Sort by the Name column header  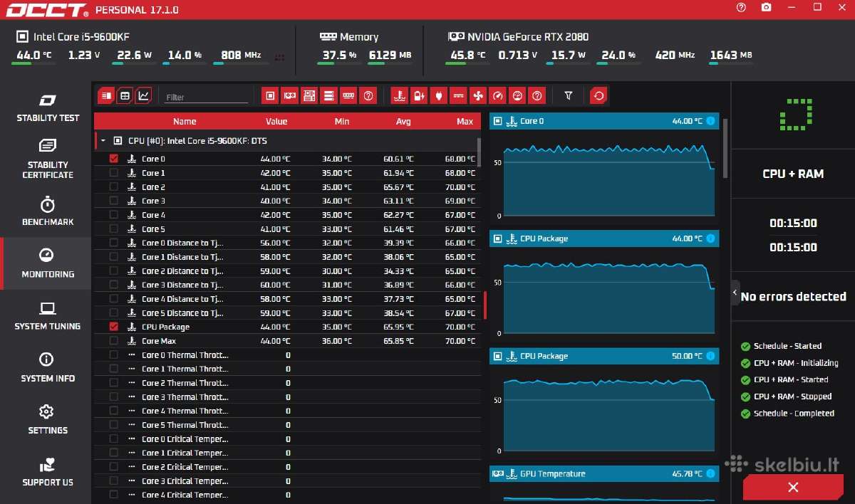coord(185,121)
